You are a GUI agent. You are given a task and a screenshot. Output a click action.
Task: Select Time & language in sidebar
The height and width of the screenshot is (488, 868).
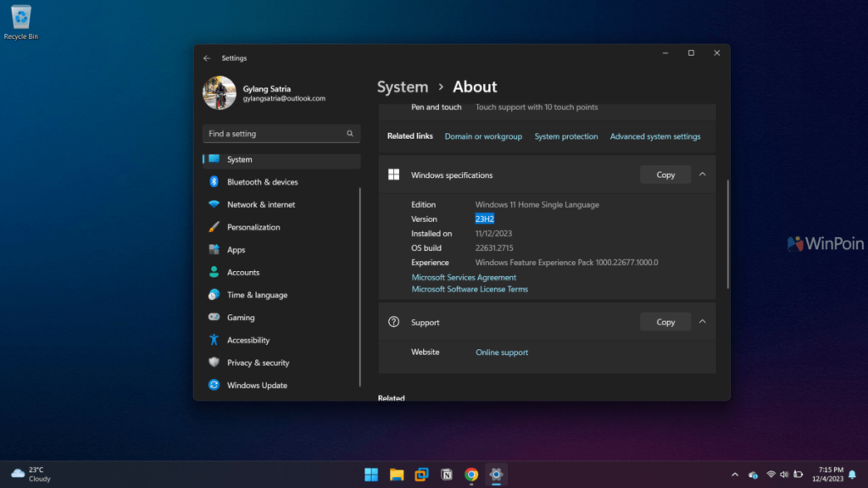tap(257, 295)
